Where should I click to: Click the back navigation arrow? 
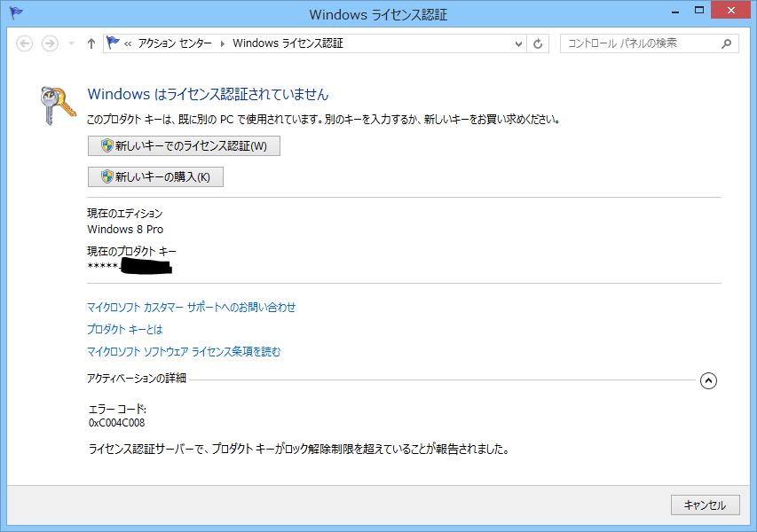coord(24,44)
